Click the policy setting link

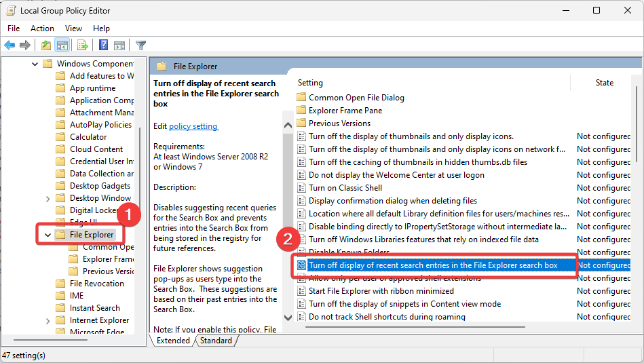(x=193, y=126)
